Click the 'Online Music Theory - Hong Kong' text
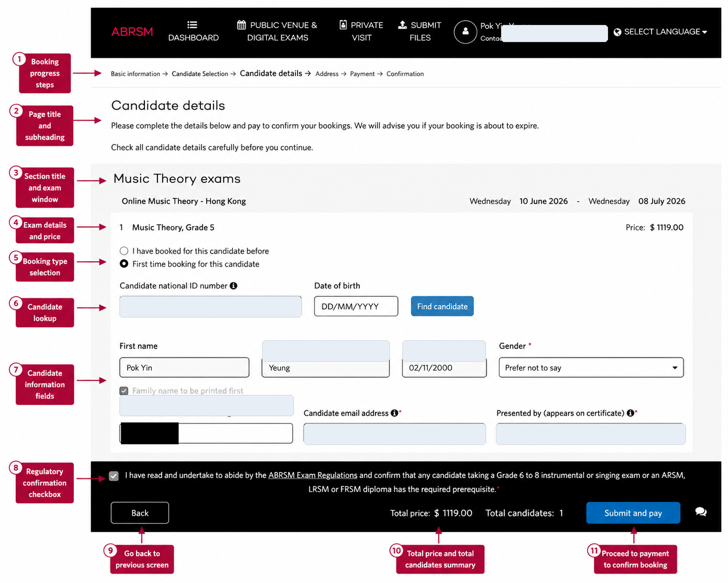Viewport: 728px width, 583px height. pos(184,201)
